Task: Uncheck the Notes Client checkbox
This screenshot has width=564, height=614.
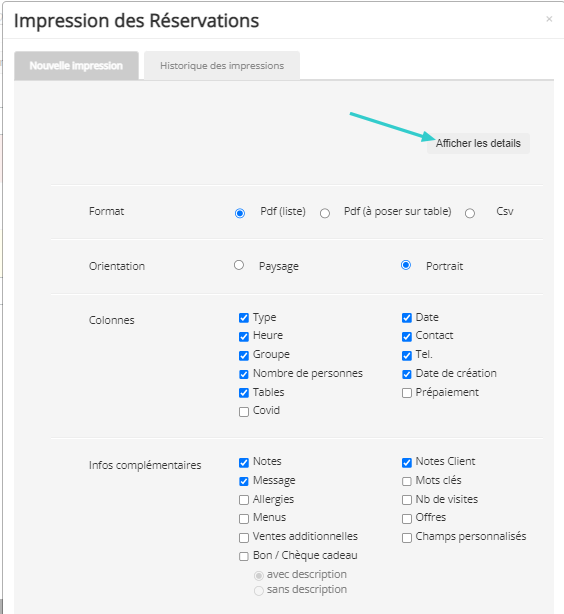Action: point(407,462)
